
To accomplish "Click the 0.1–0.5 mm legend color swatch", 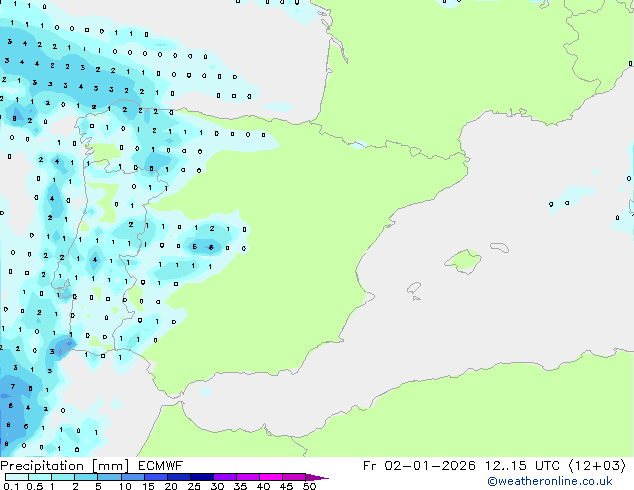I will click(17, 477).
